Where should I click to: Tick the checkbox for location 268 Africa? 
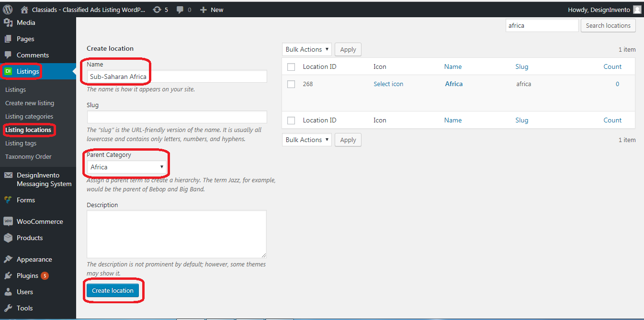291,84
